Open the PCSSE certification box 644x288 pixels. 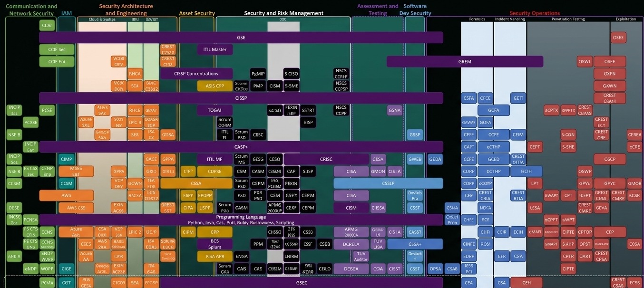[x=30, y=123]
